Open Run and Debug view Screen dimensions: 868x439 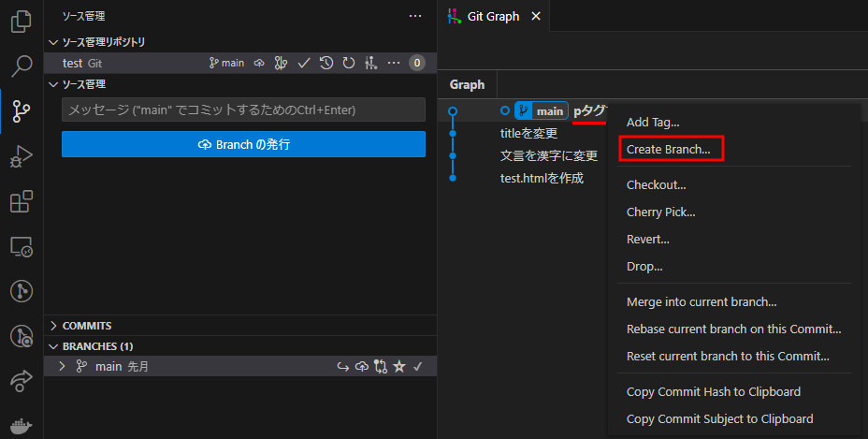pos(21,156)
